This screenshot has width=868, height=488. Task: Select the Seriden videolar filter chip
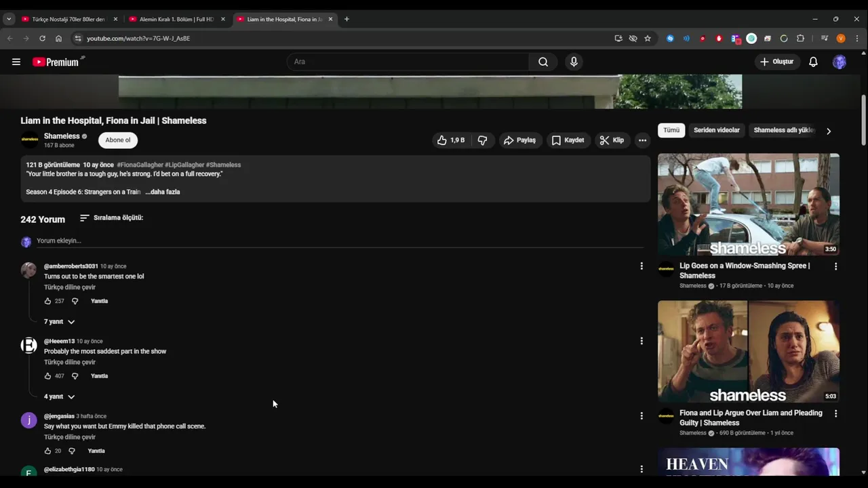(x=716, y=130)
